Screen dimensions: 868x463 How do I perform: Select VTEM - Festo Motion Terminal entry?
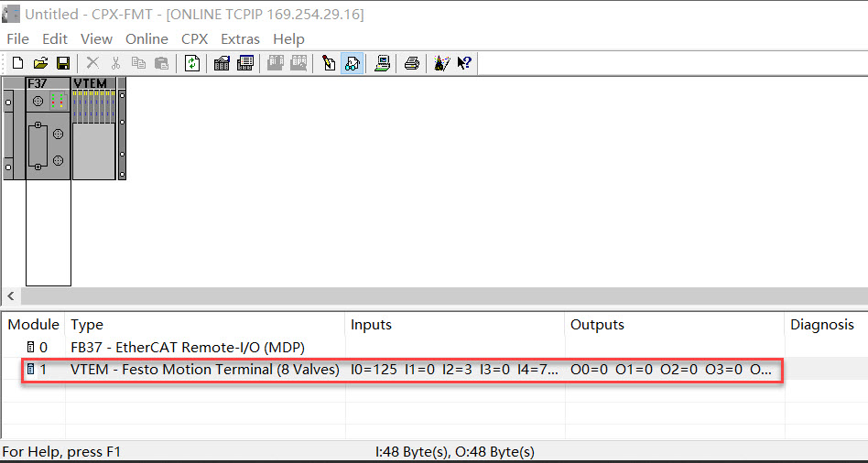pos(205,369)
